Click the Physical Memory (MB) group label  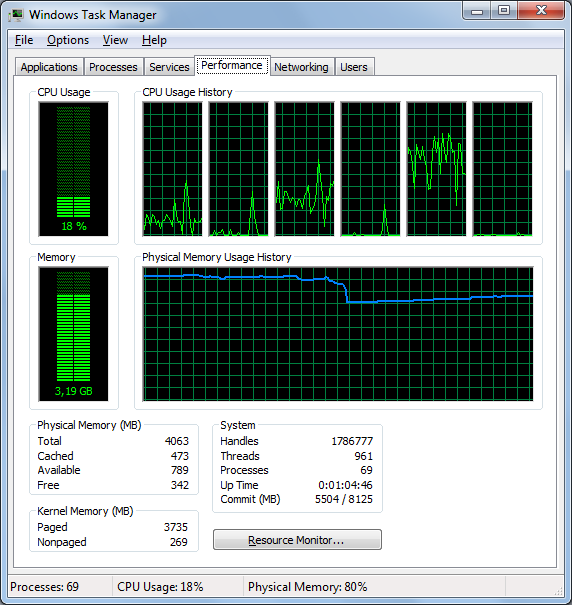pos(89,425)
